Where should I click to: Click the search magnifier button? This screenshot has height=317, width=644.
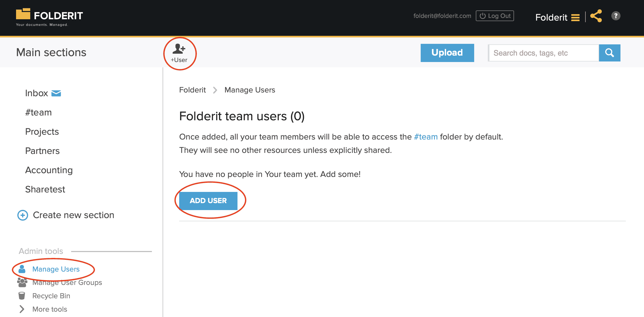point(609,53)
